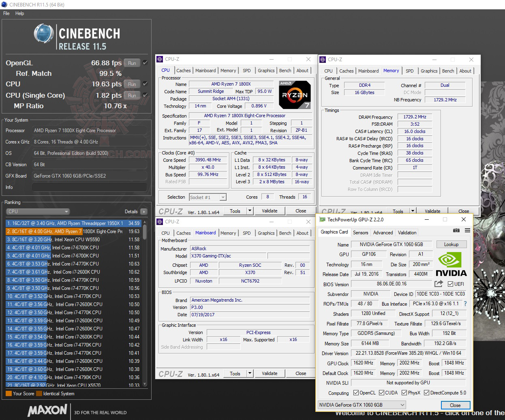Viewport: 505px width, 420px height.
Task: Take a GPU-Z screenshot with camera icon
Action: click(456, 230)
